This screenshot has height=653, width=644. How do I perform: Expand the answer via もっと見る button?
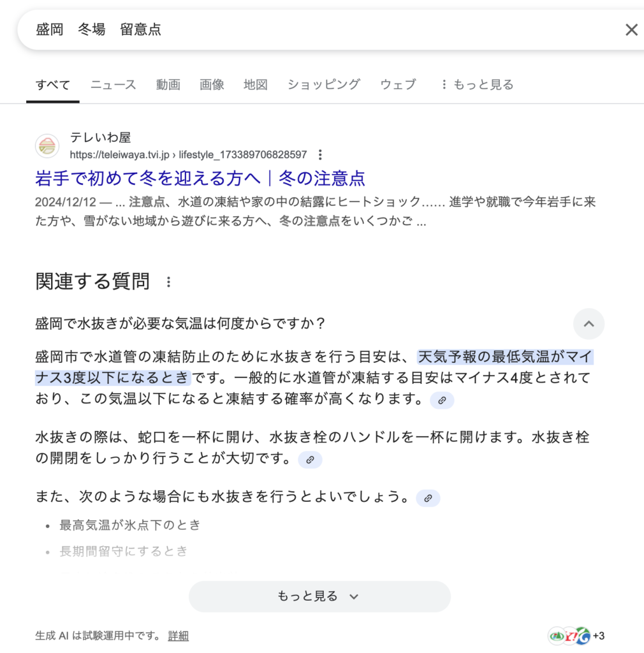(319, 596)
